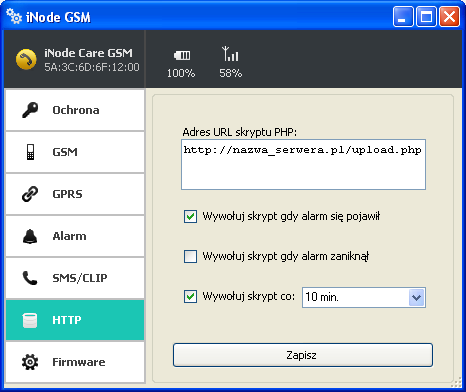Click the battery level icon

tap(182, 55)
